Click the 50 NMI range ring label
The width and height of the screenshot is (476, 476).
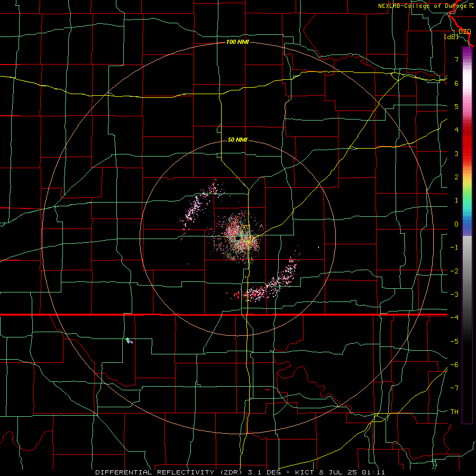pyautogui.click(x=237, y=140)
